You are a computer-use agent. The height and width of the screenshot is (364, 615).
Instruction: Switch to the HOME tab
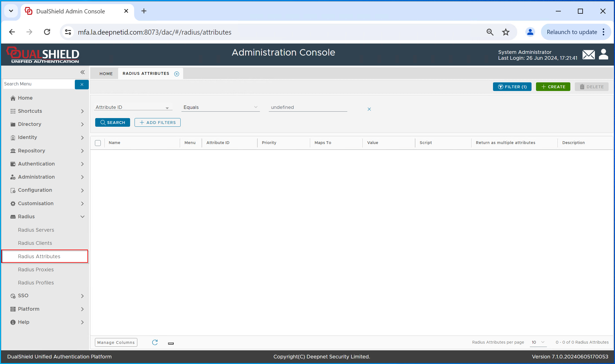106,74
